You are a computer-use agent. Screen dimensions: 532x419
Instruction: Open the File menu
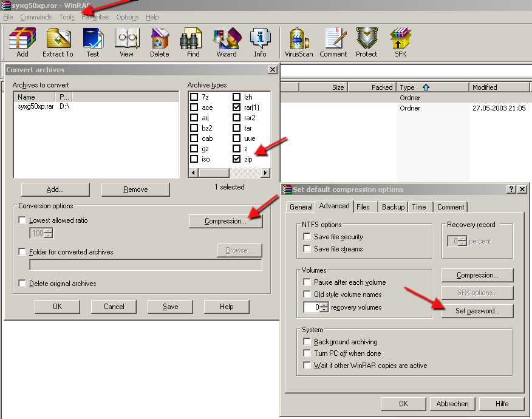(8, 17)
